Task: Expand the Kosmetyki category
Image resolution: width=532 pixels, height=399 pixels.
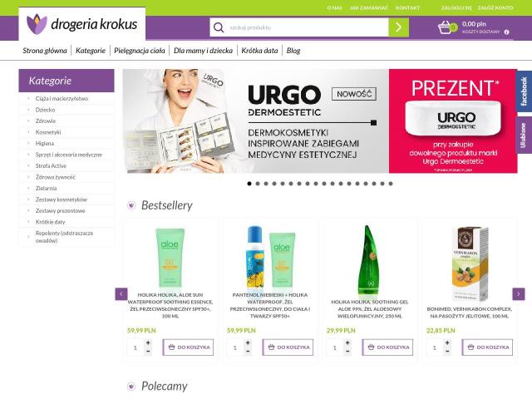Action: point(48,132)
